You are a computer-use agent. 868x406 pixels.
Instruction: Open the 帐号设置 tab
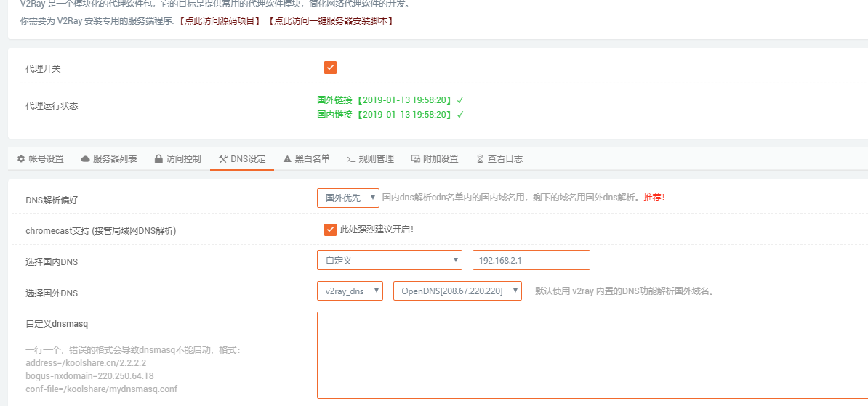(41, 159)
